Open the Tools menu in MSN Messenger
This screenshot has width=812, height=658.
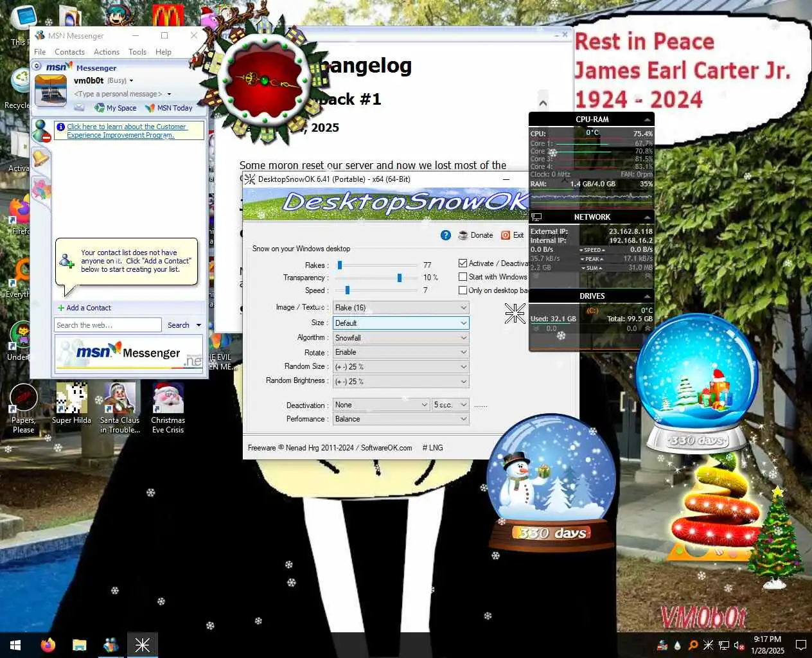pos(137,52)
